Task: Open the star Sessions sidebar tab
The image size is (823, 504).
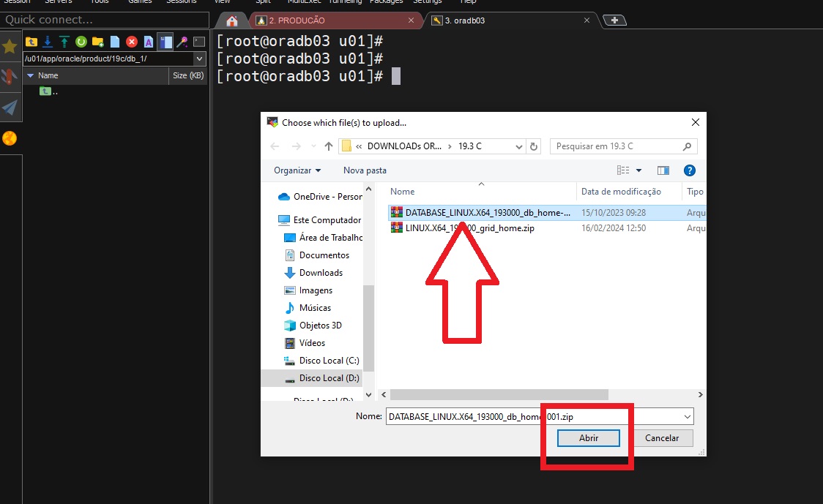Action: [10, 47]
